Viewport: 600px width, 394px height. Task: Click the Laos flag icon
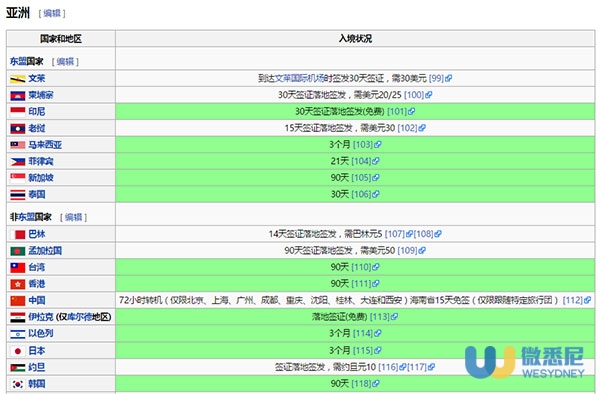coord(18,129)
